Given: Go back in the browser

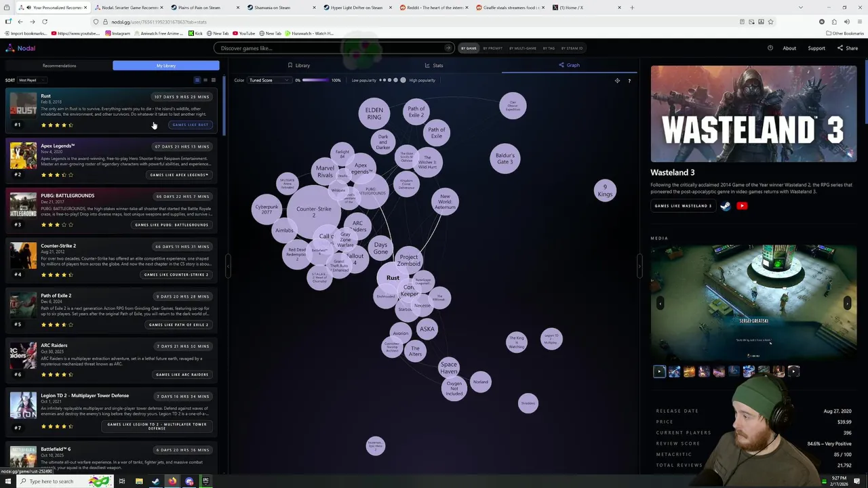Looking at the screenshot, I should (x=20, y=22).
